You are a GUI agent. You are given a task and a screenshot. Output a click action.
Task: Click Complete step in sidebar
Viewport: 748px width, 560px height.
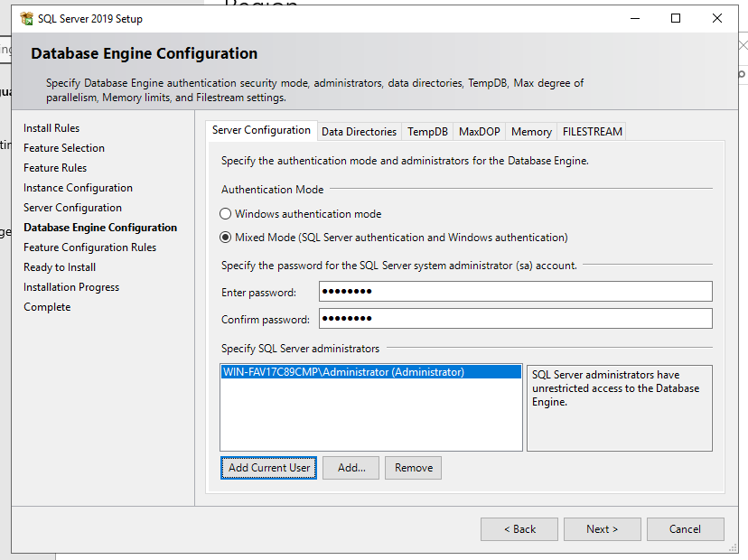[x=47, y=307]
